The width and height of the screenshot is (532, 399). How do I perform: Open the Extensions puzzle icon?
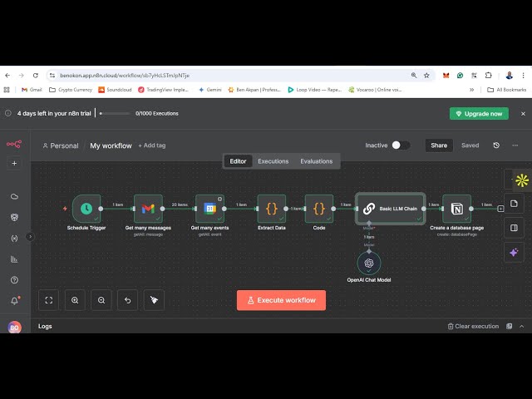(x=488, y=76)
